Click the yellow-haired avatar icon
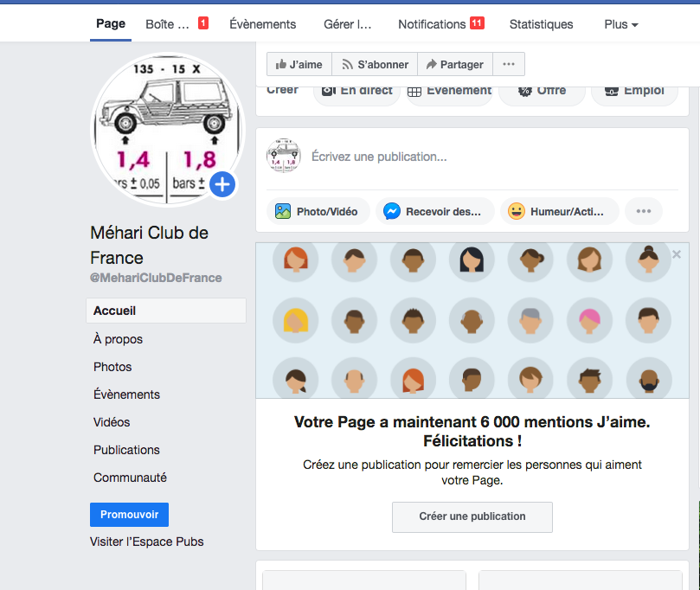The height and width of the screenshot is (590, 700). 296,320
